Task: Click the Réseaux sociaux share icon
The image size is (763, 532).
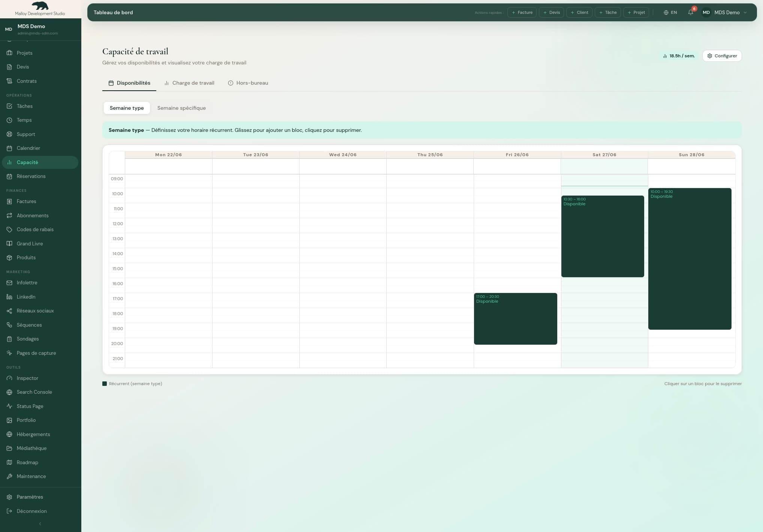Action: pos(9,311)
